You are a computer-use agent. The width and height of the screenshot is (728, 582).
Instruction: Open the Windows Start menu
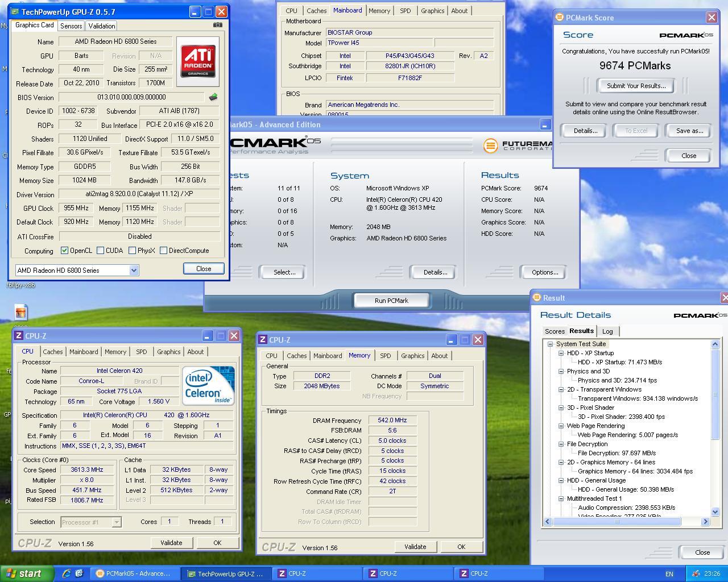(27, 573)
